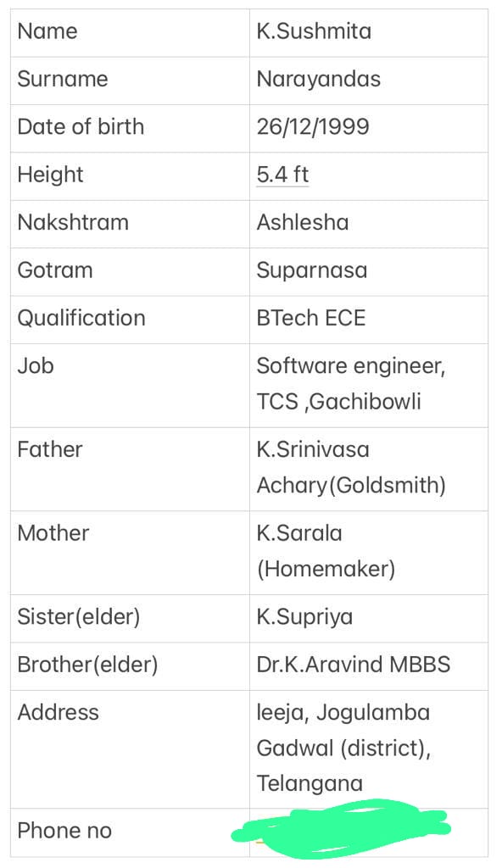Select K.Srinivasa Achary(Goldsmith) cell
The height and width of the screenshot is (868, 502).
coord(369,469)
